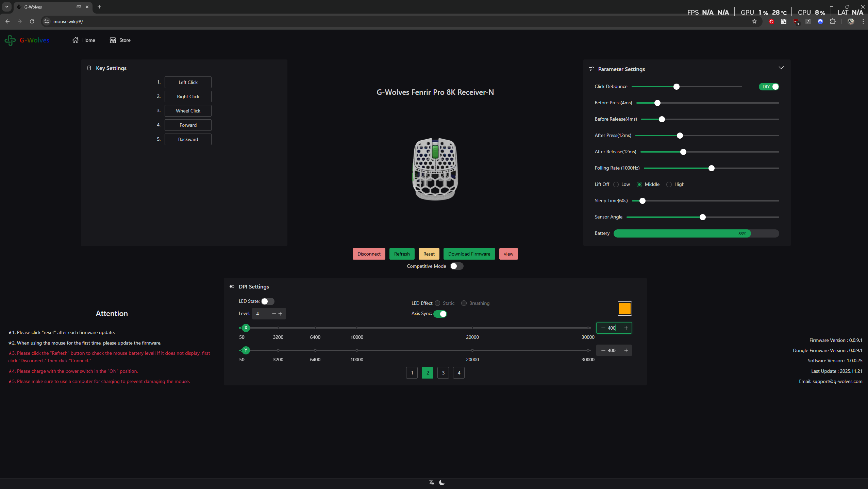Turn off the Axis Sync toggle
The image size is (868, 489).
click(440, 314)
